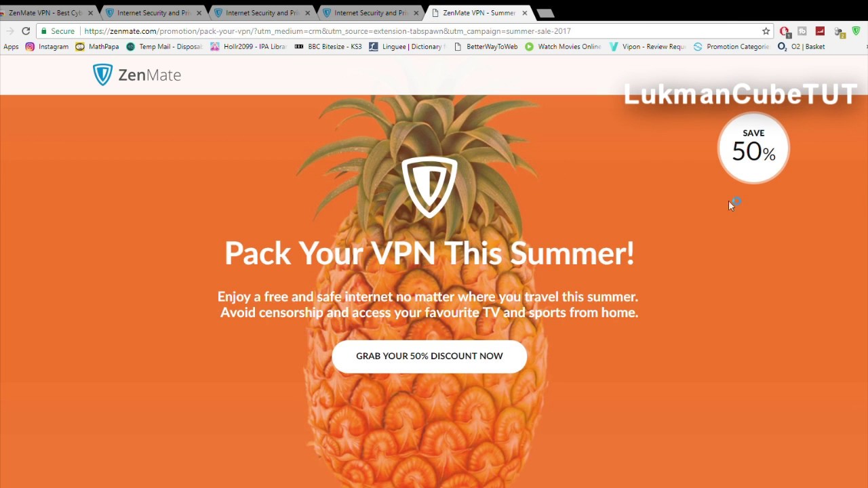Image resolution: width=868 pixels, height=488 pixels.
Task: Open the Instagram bookmark
Action: (x=47, y=47)
